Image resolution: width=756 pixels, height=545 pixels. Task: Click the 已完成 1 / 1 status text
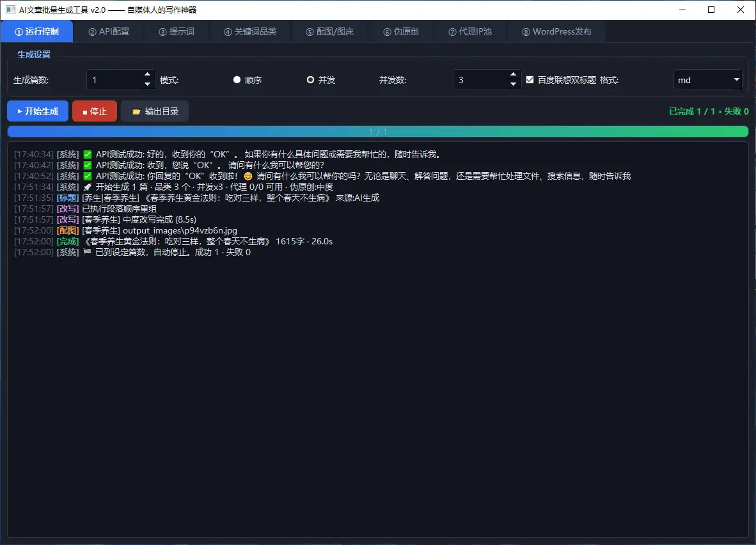(x=709, y=111)
